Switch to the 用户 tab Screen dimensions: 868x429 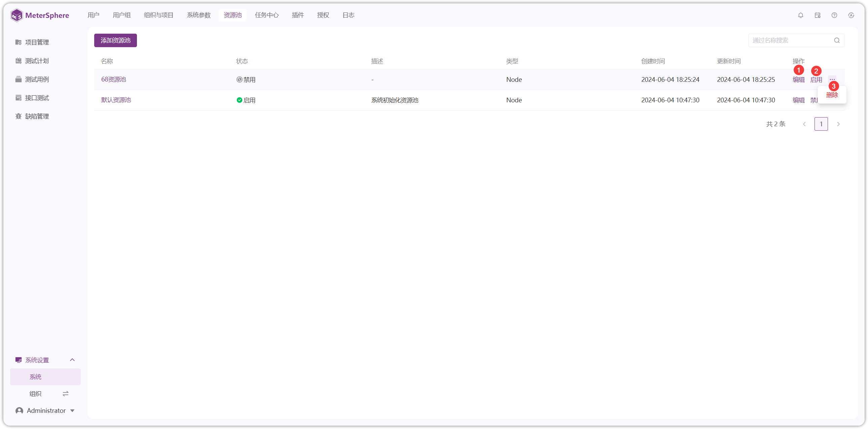tap(93, 15)
